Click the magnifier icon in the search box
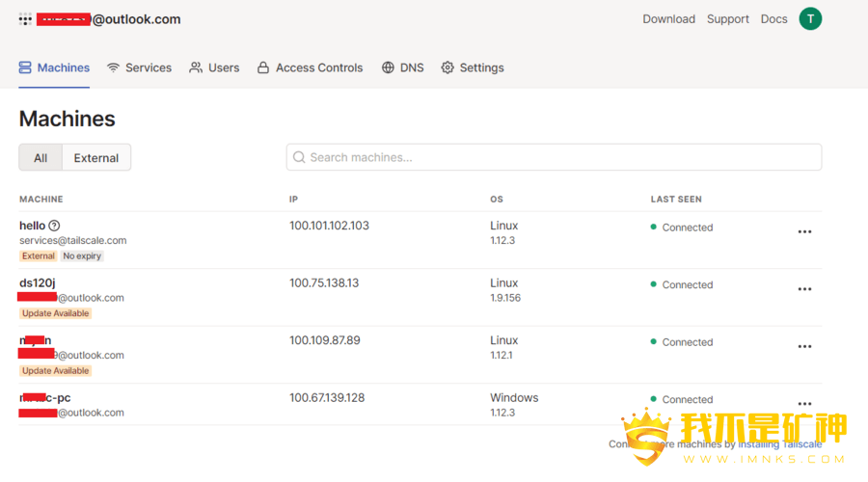 click(299, 157)
